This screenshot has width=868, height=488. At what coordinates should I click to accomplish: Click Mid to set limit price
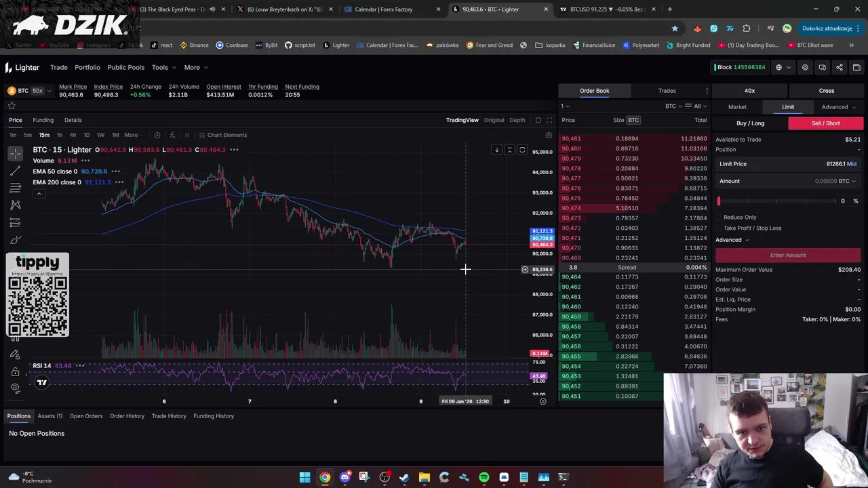852,164
